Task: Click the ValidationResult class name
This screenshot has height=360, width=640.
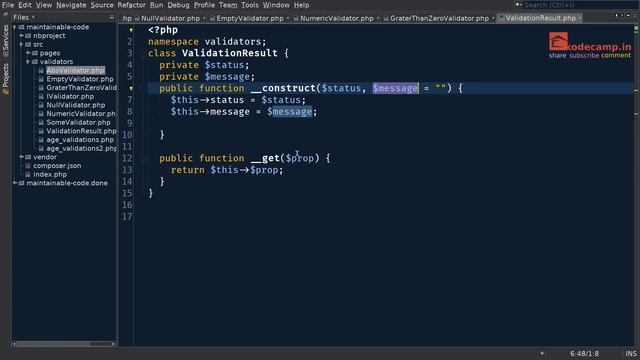Action: (229, 53)
